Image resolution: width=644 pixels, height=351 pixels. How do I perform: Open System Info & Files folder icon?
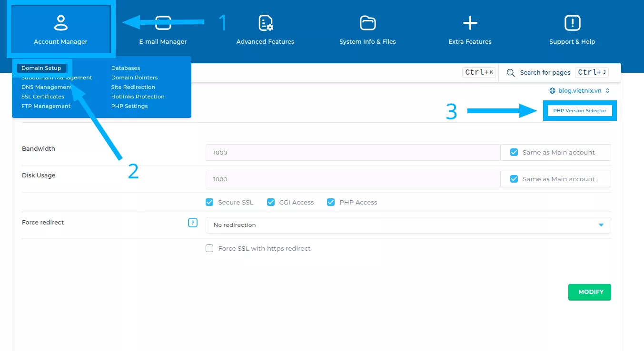[367, 22]
